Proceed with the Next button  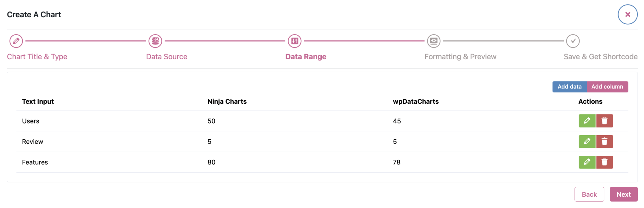[624, 194]
